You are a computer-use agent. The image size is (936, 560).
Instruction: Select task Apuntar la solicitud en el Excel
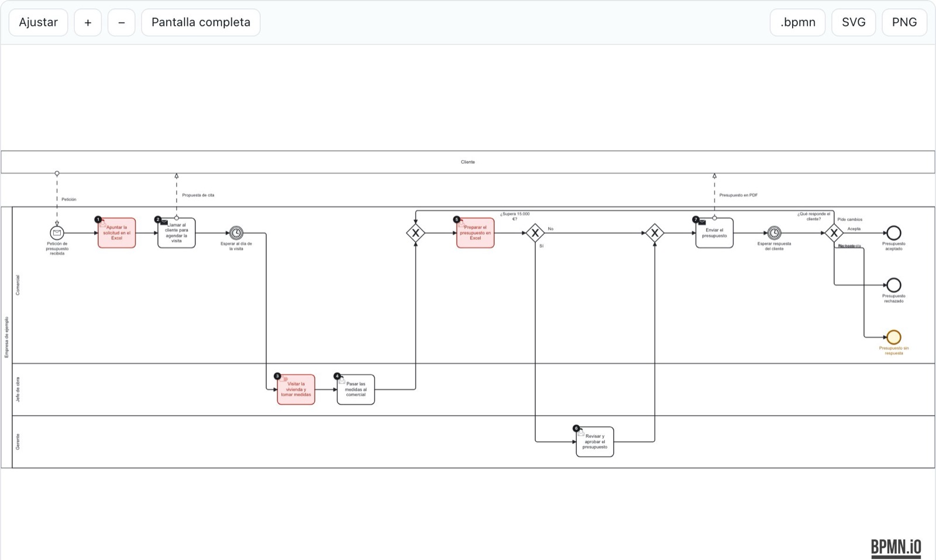click(x=117, y=233)
